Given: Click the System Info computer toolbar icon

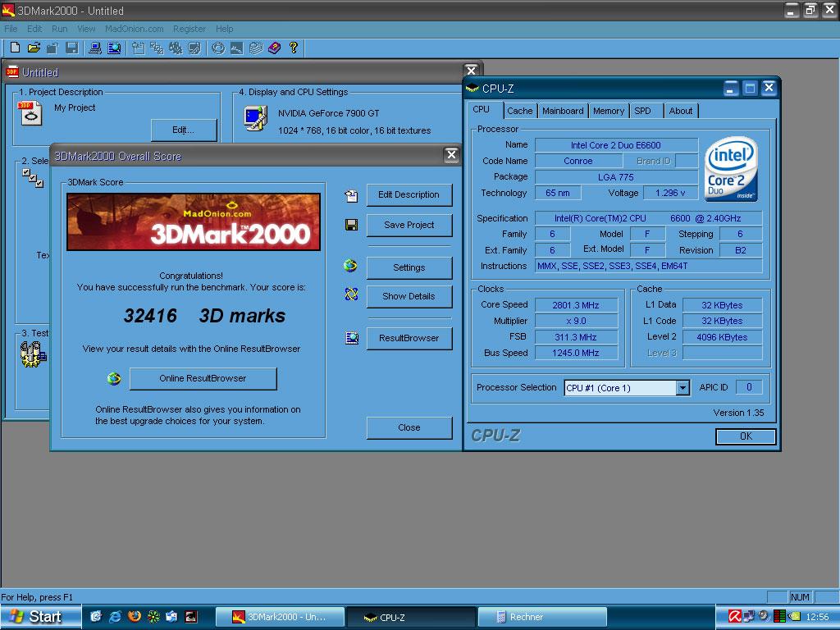Looking at the screenshot, I should [x=95, y=48].
